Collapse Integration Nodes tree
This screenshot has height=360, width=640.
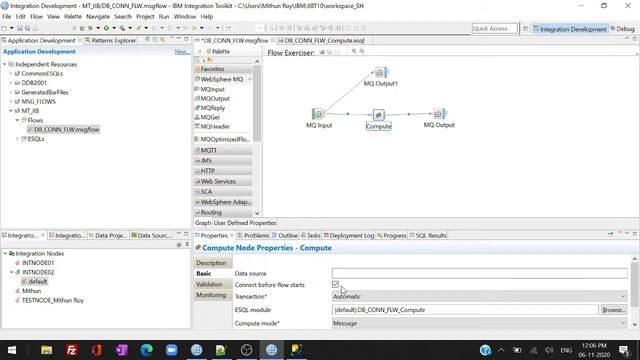5,253
